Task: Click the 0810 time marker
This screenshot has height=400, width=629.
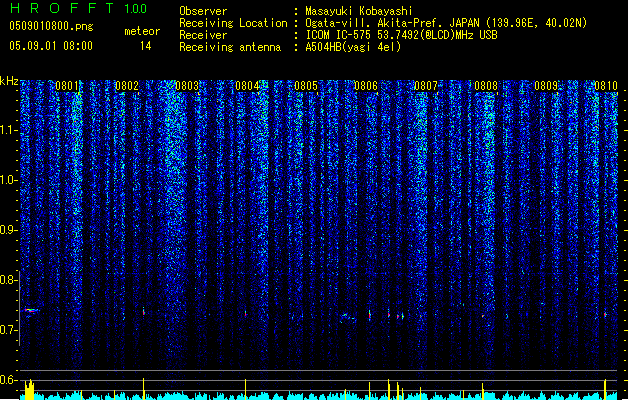Action: click(x=606, y=86)
